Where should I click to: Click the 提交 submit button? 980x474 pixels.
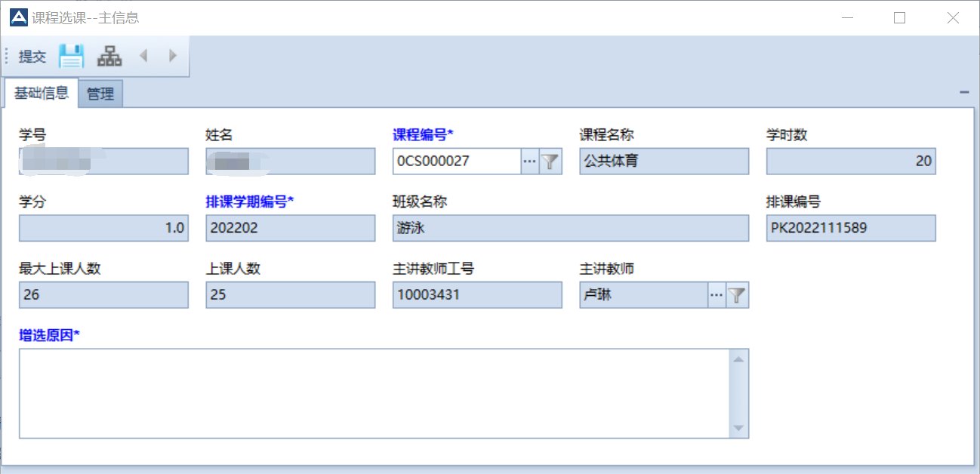click(31, 55)
